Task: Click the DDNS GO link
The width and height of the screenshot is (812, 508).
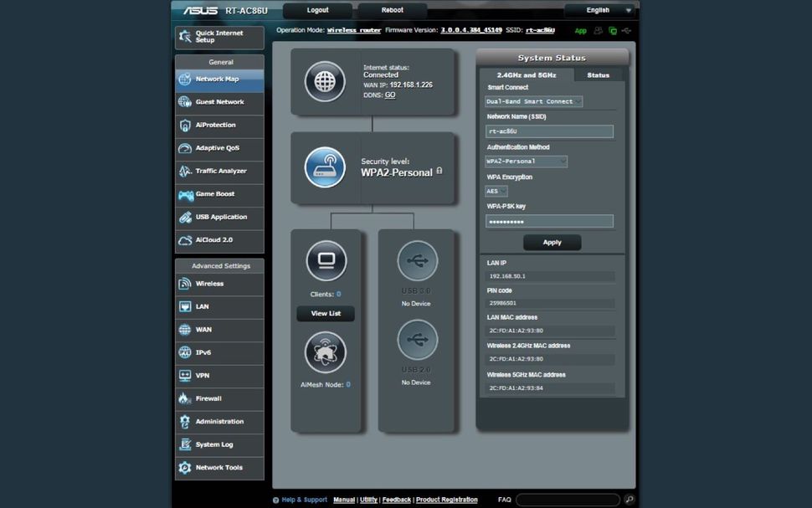Action: (390, 95)
